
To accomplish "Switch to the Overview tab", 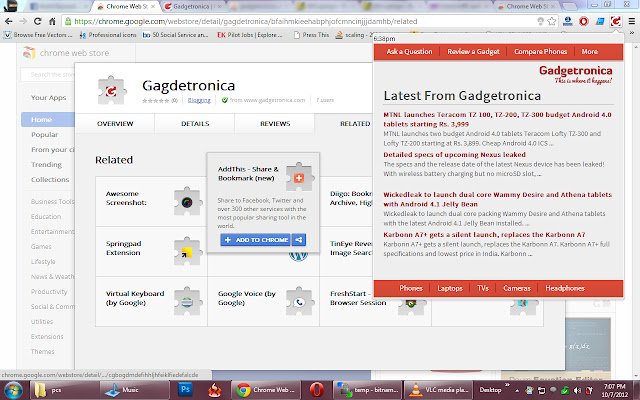I will [x=115, y=123].
